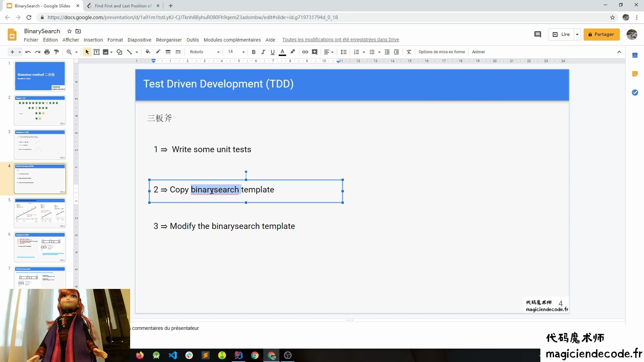The image size is (644, 362).
Task: Select slide 5 thumbnail
Action: tap(40, 213)
